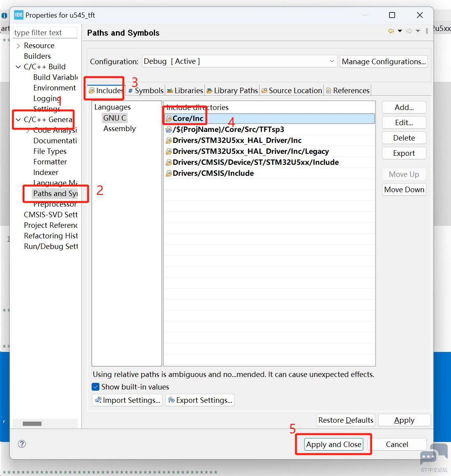451x476 pixels.
Task: Select the Logging tree item
Action: (47, 98)
